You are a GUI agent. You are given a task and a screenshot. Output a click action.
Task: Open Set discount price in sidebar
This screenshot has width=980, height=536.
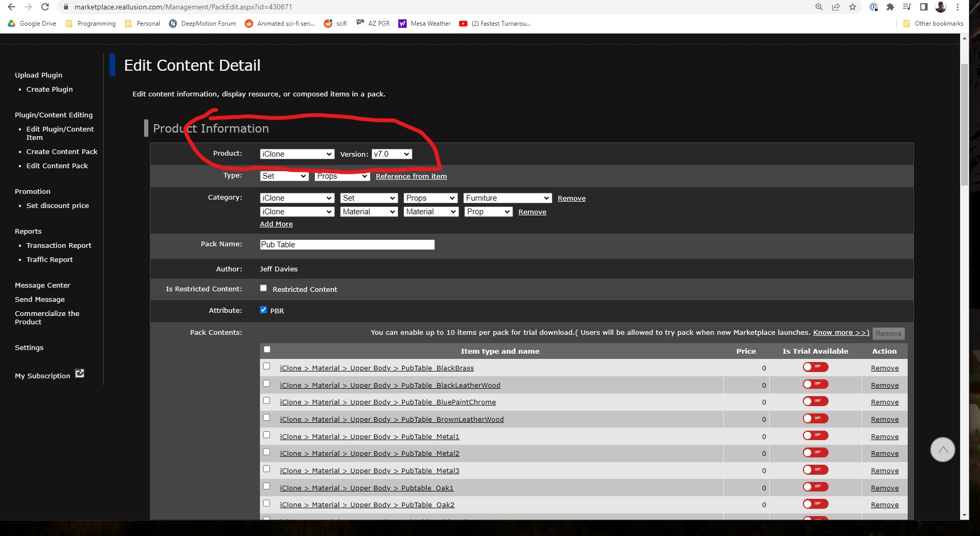58,205
